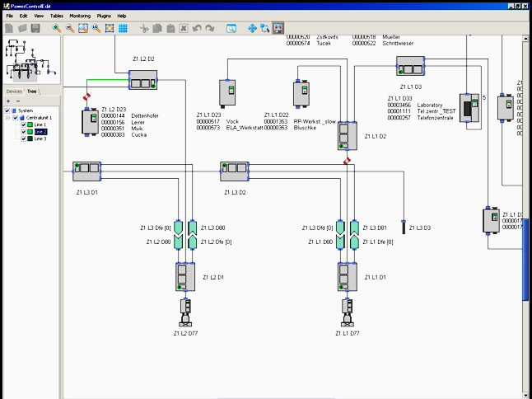The width and height of the screenshot is (532, 399).
Task: Click the save diskette icon
Action: click(x=36, y=28)
